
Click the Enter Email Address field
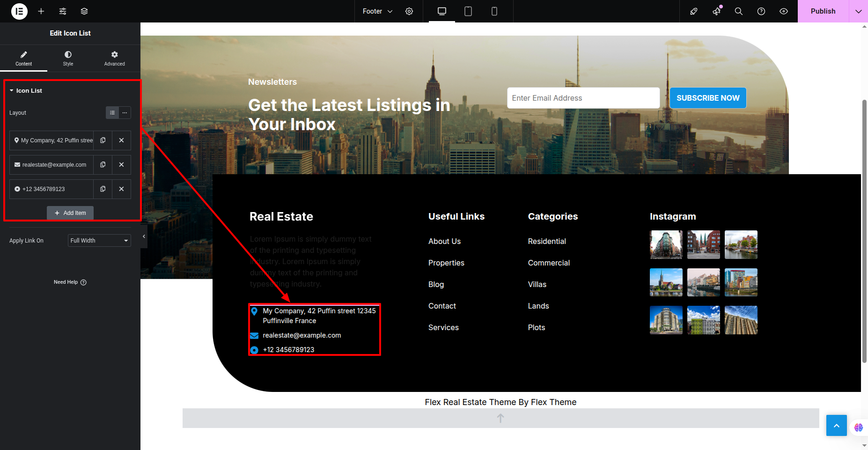[x=583, y=98]
